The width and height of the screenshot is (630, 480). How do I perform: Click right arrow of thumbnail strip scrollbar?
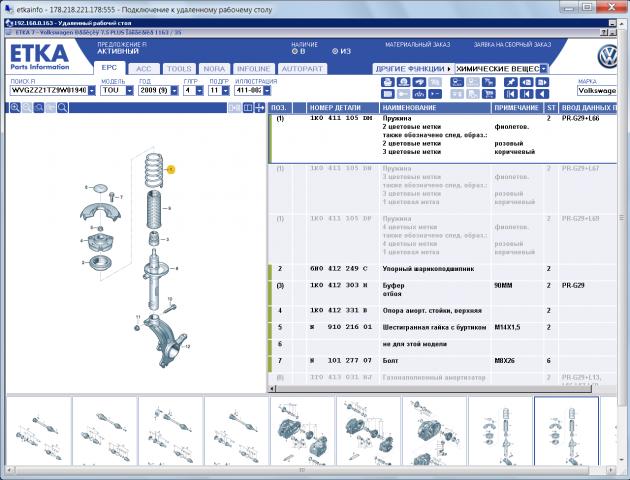[611, 470]
